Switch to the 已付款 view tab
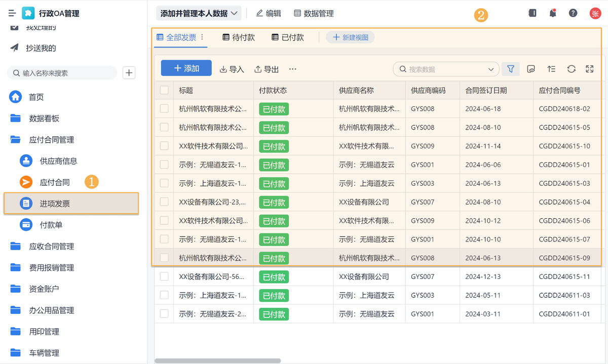Viewport: 608px width, 364px height. click(288, 37)
